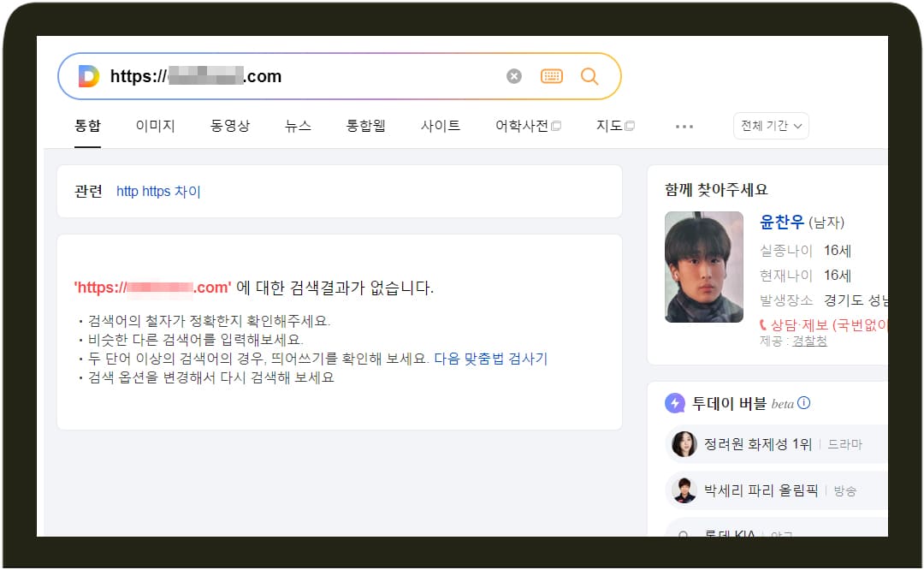Open the on-screen keyboard icon
The height and width of the screenshot is (570, 924).
click(552, 75)
